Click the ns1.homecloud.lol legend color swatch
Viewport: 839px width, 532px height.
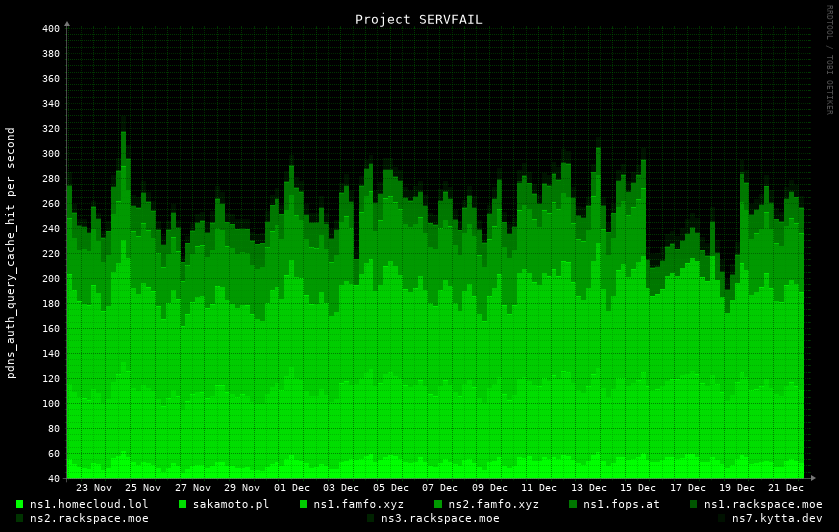[x=19, y=504]
